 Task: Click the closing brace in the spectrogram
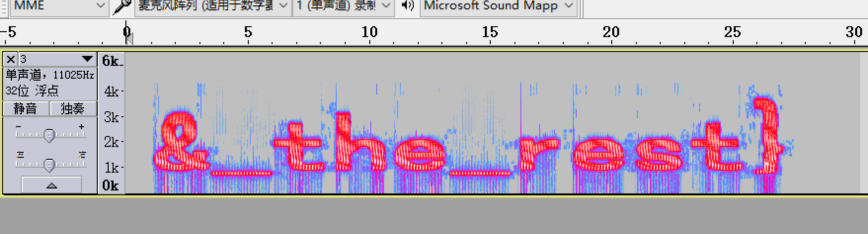pyautogui.click(x=768, y=136)
